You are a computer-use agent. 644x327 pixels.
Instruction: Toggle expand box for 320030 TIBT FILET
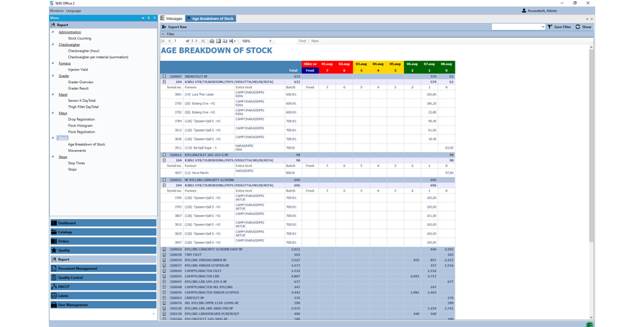[164, 255]
